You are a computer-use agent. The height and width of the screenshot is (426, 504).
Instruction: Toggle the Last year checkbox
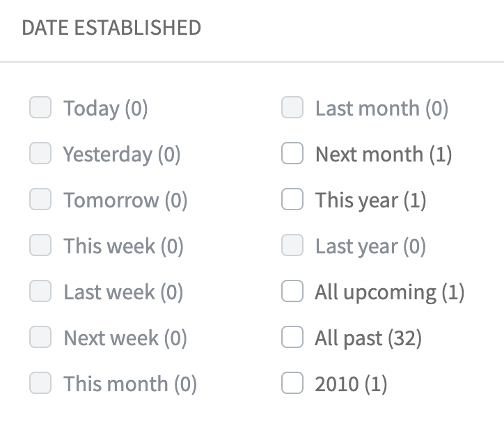click(x=292, y=246)
